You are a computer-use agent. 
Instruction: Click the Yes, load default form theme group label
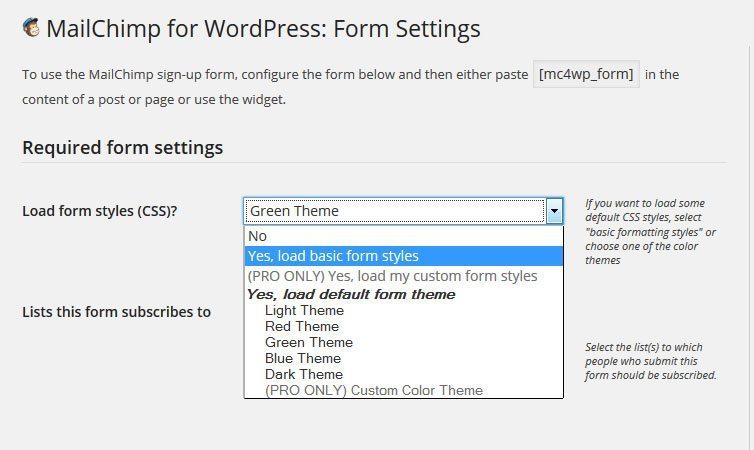(x=351, y=294)
